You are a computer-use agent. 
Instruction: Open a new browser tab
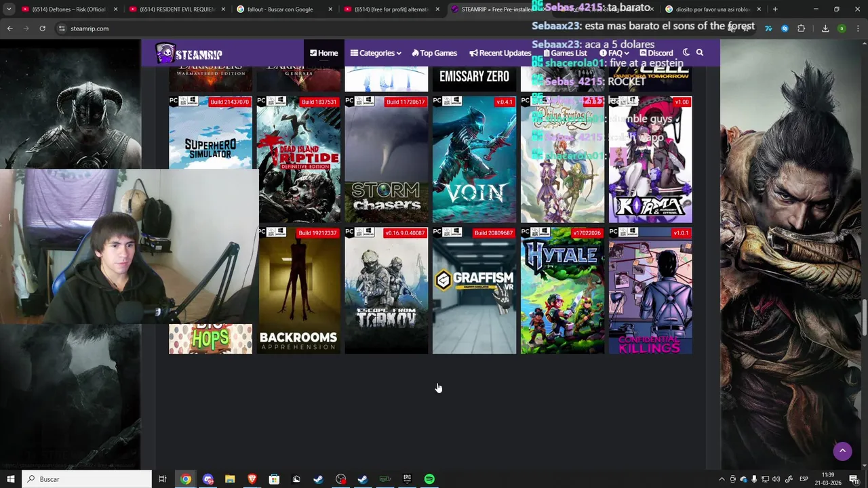(x=775, y=9)
